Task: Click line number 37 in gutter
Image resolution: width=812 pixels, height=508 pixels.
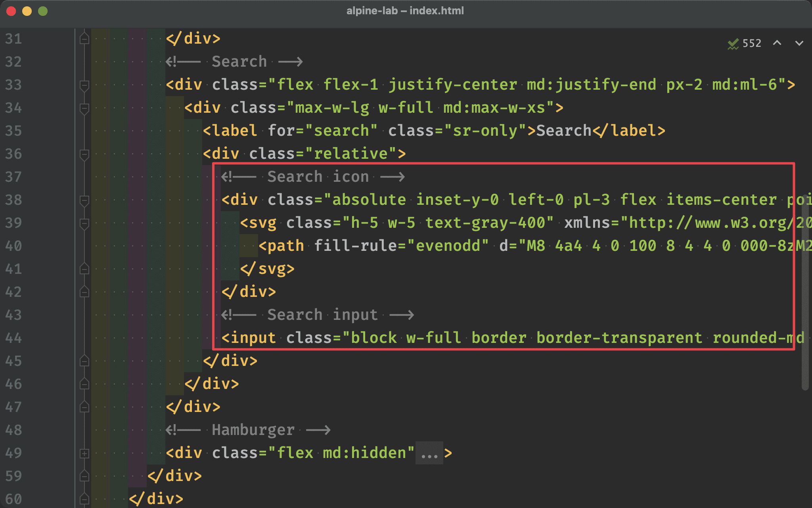Action: coord(13,177)
